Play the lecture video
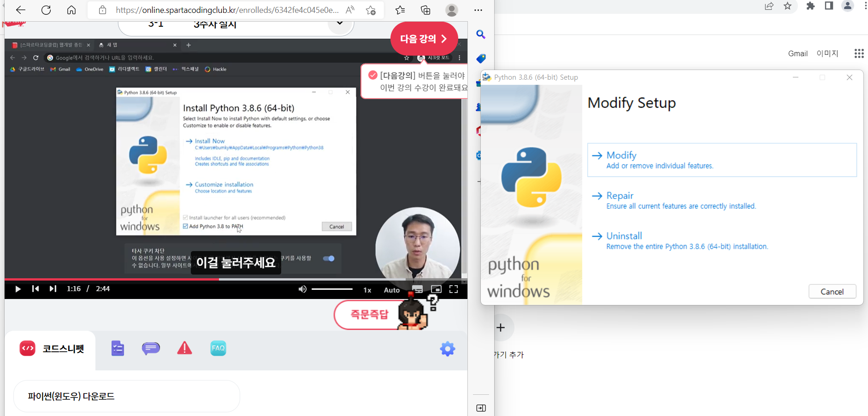The width and height of the screenshot is (868, 416). click(x=18, y=289)
